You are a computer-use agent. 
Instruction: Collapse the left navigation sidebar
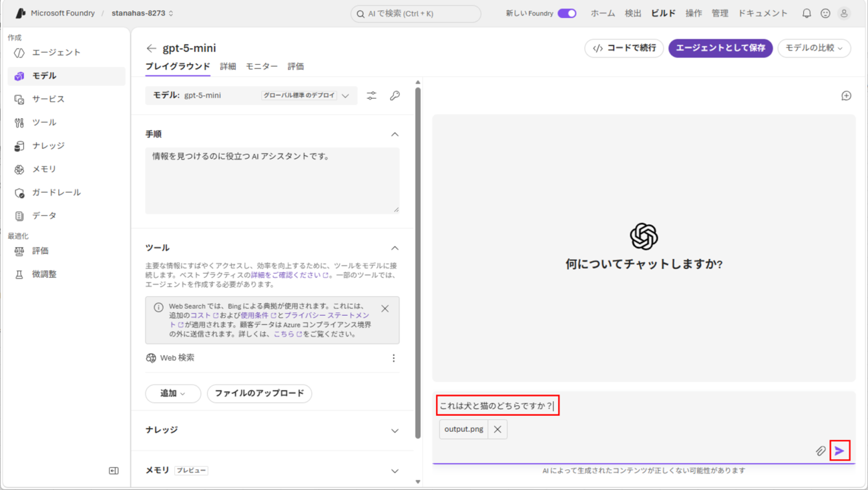pos(114,471)
